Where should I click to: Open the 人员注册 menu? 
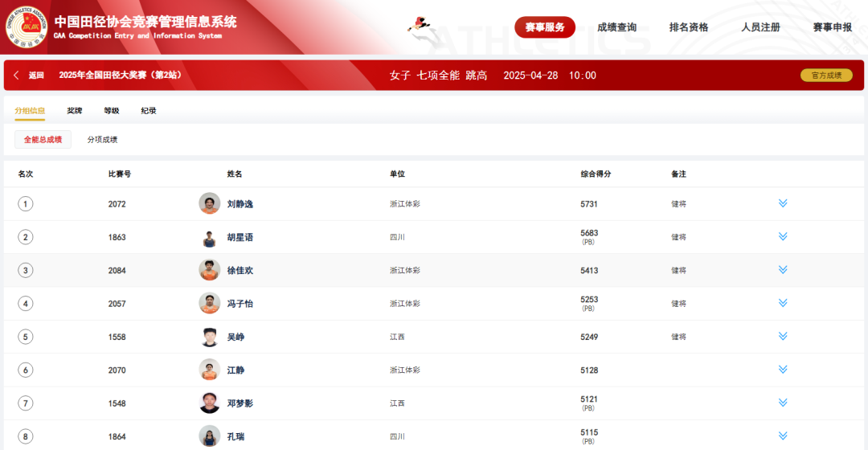760,27
